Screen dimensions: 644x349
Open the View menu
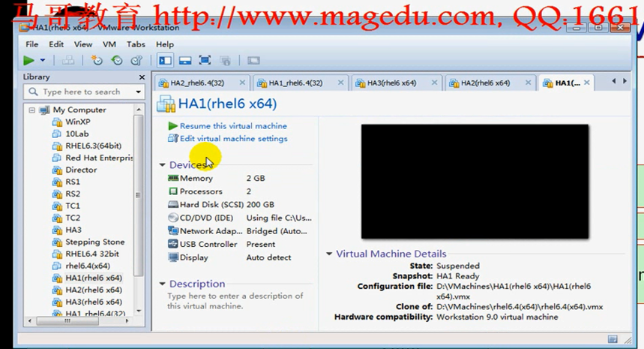pyautogui.click(x=83, y=44)
